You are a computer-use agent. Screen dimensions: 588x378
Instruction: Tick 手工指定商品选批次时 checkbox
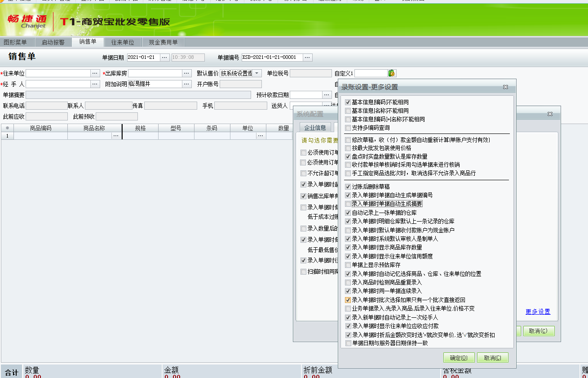coord(348,173)
